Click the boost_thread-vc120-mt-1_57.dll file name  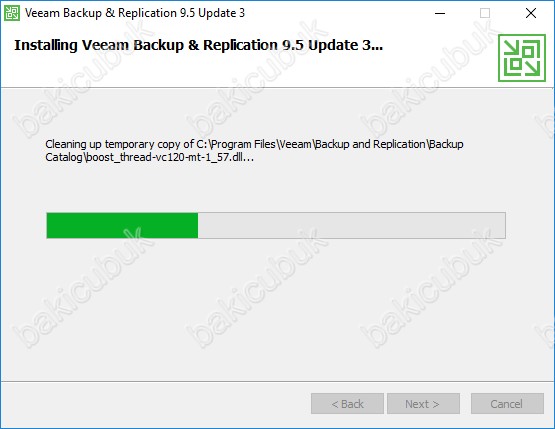[x=170, y=157]
